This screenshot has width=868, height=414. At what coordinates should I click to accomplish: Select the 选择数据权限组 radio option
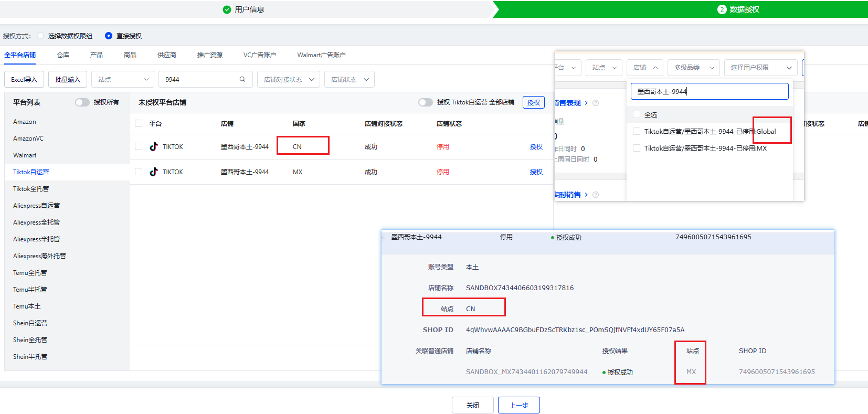pyautogui.click(x=40, y=36)
